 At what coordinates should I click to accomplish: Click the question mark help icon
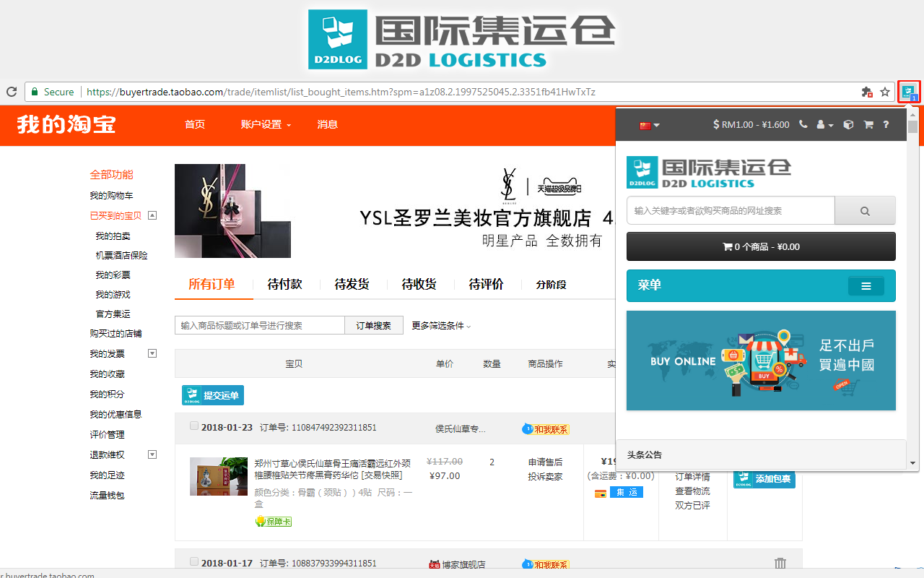point(886,124)
